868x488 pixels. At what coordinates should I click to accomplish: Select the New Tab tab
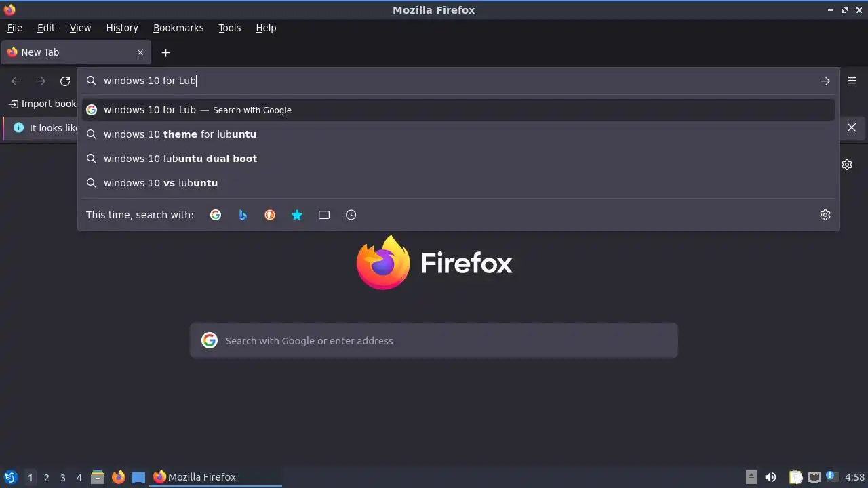[76, 52]
